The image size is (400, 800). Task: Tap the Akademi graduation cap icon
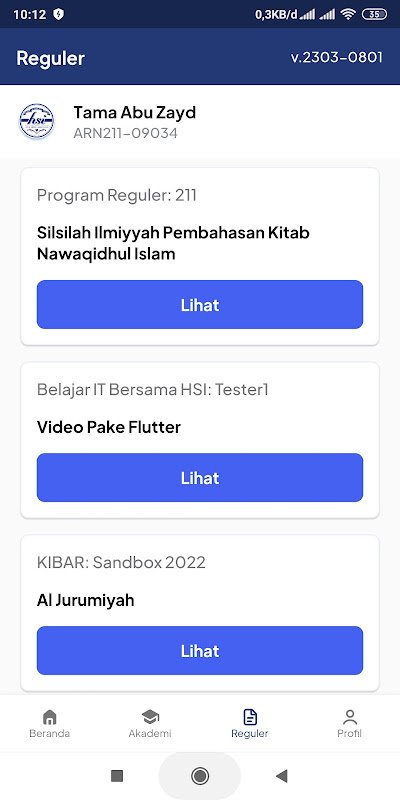(x=150, y=717)
